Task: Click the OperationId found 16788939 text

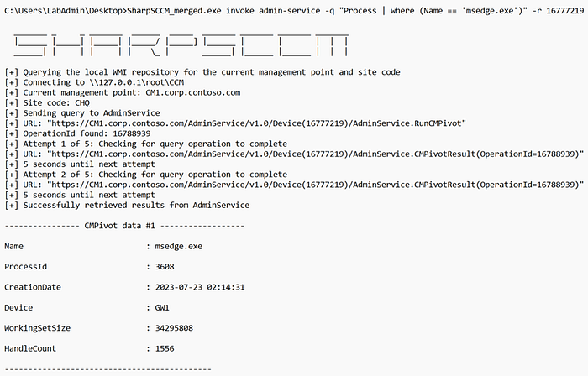Action: pos(87,133)
